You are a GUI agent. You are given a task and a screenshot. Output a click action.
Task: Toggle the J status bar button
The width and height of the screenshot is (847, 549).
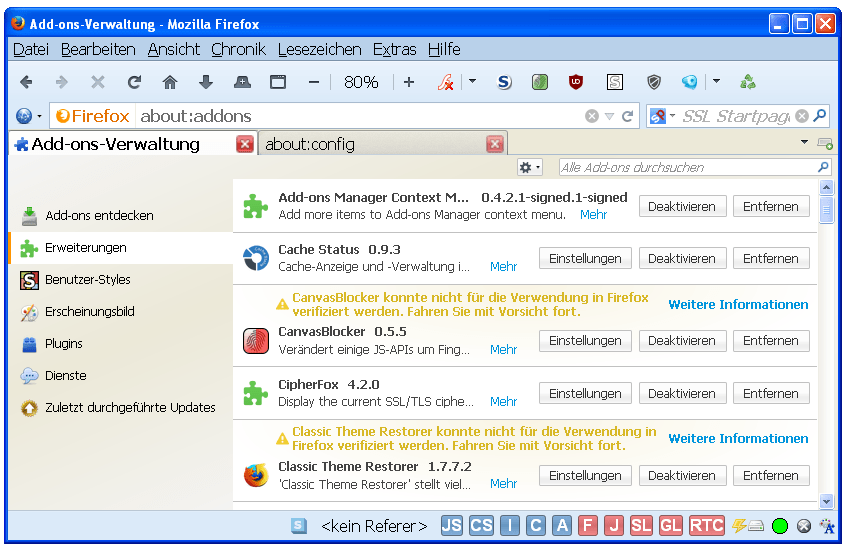(614, 526)
